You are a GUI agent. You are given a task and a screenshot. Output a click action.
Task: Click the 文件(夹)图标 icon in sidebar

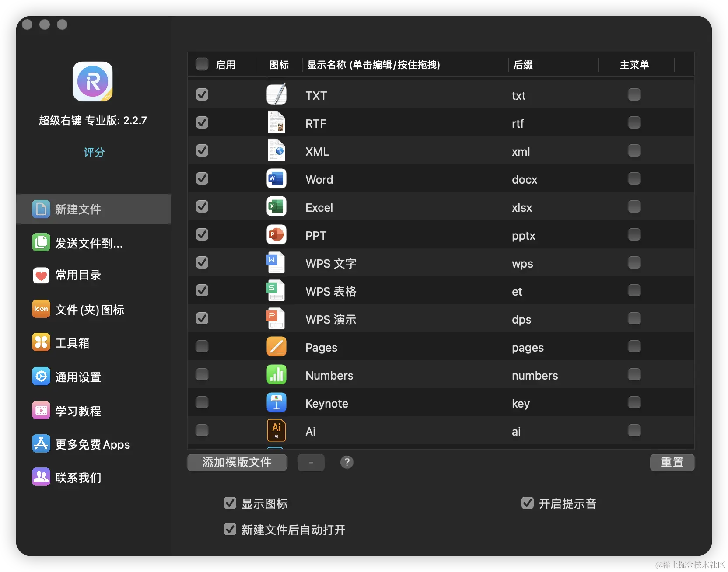pyautogui.click(x=41, y=309)
